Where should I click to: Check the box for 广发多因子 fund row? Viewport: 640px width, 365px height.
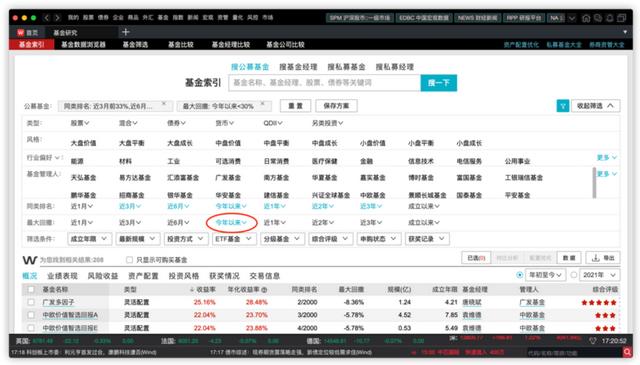31,302
